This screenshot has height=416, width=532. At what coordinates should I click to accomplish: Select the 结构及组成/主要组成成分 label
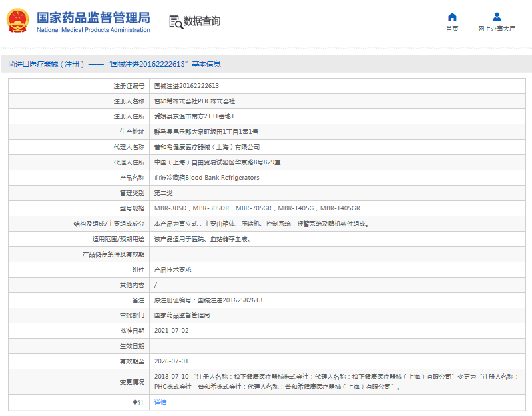pyautogui.click(x=109, y=224)
